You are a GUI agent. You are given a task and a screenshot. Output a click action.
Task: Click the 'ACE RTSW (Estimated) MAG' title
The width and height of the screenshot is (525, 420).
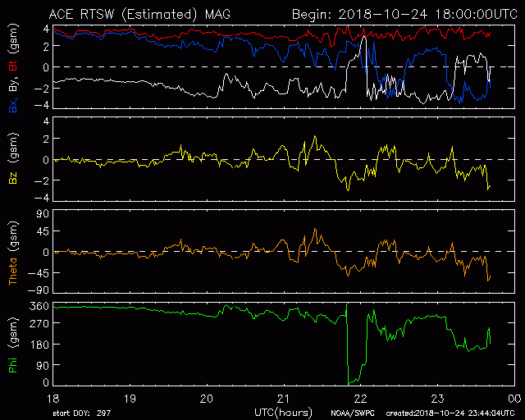point(139,15)
